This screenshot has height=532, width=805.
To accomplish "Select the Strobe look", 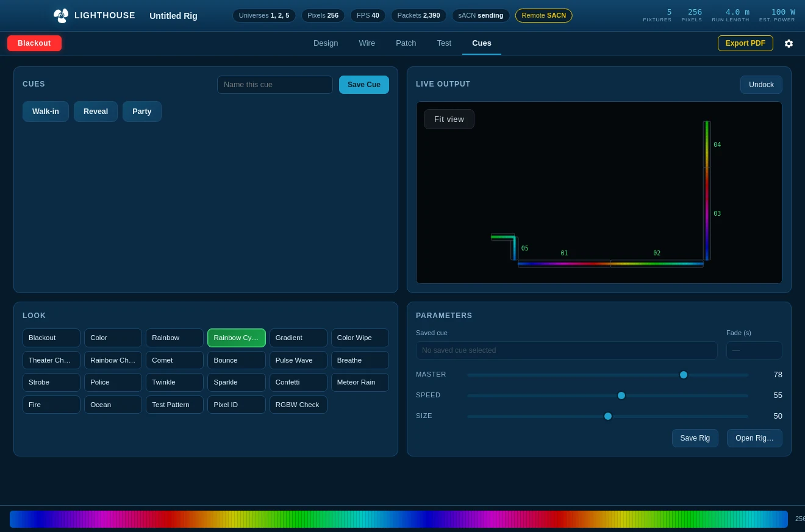I will (x=51, y=382).
